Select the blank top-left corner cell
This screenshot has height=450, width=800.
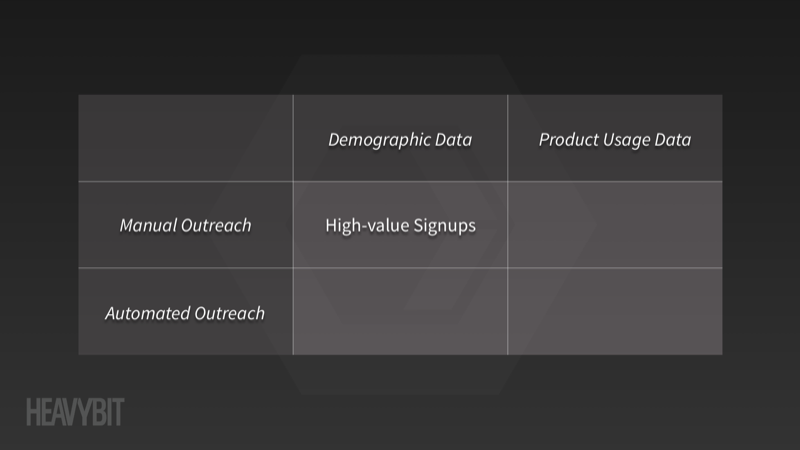tap(185, 138)
